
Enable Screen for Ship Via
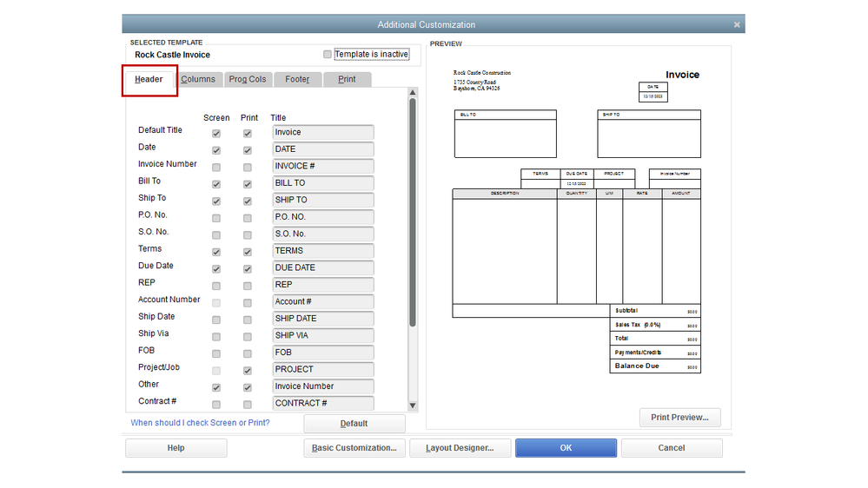[216, 337]
